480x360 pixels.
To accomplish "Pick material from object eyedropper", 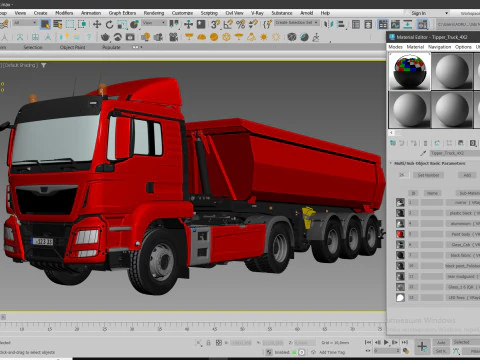I will coord(423,153).
